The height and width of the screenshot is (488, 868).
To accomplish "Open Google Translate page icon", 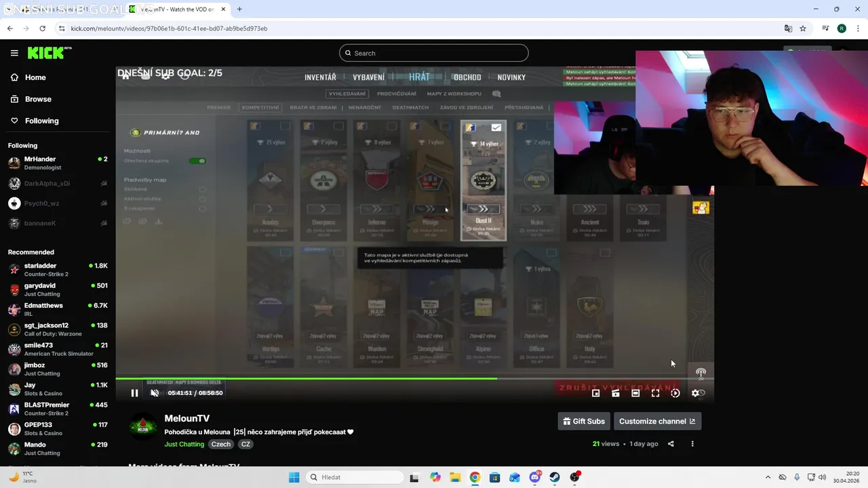I will [x=788, y=28].
